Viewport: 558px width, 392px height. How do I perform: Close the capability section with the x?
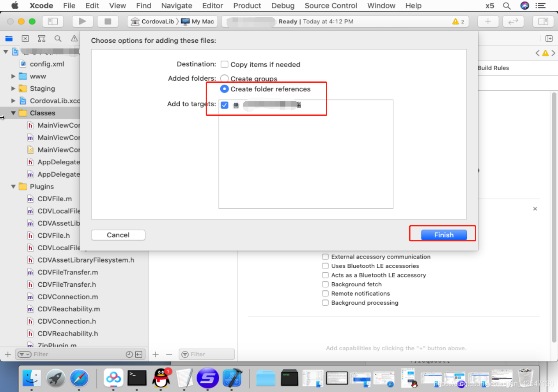pyautogui.click(x=535, y=209)
